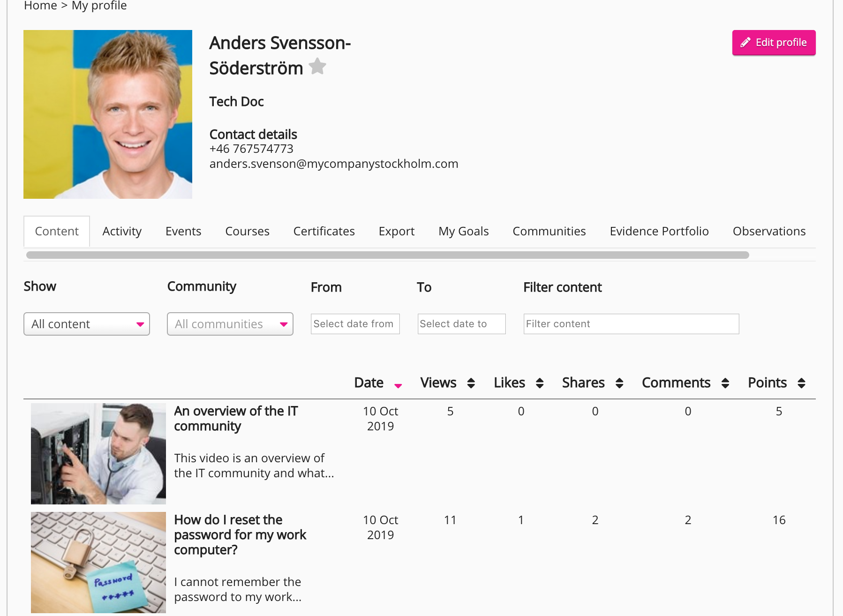Sort by Shares using the arrows icon
The width and height of the screenshot is (843, 616).
(x=619, y=383)
